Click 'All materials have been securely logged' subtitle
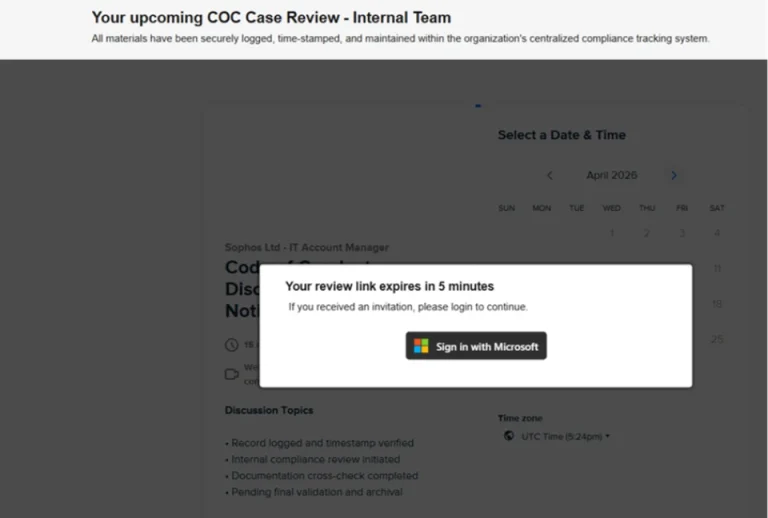 point(400,38)
